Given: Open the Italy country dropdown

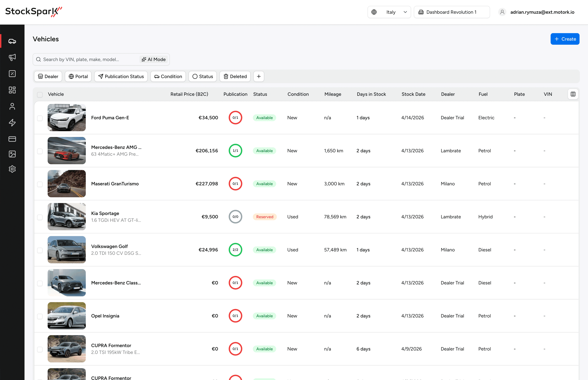Looking at the screenshot, I should pos(389,12).
